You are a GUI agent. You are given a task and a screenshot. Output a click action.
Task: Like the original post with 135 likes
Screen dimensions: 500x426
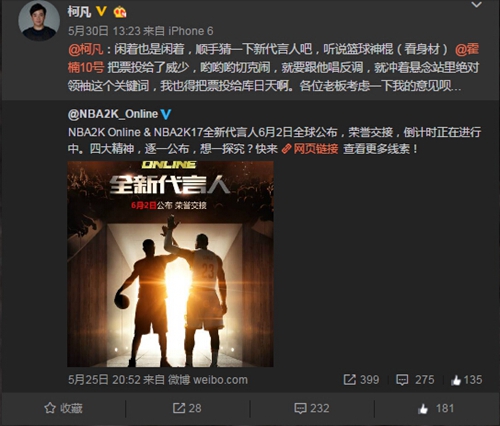point(466,380)
